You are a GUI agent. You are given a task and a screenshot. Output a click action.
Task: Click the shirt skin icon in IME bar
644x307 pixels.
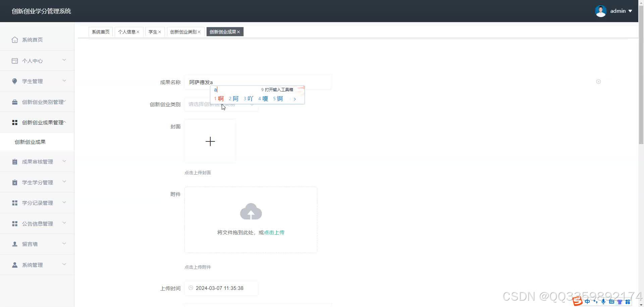tap(620, 302)
